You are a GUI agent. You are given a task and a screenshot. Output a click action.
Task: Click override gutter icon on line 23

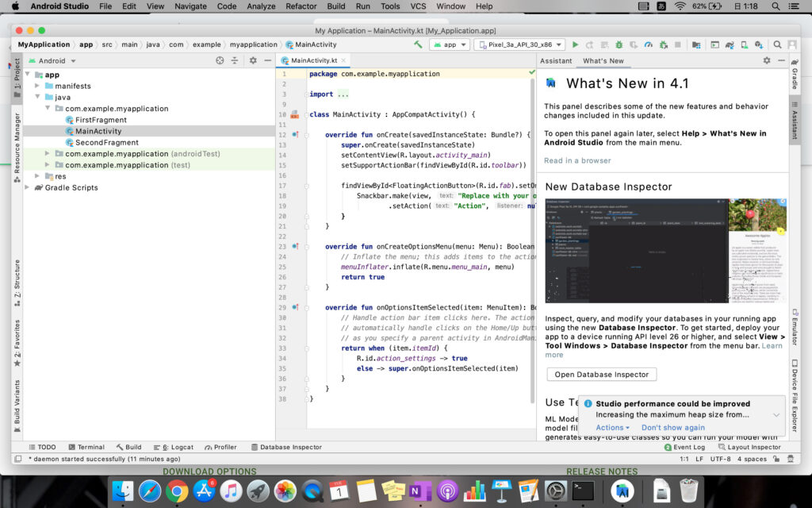coord(295,246)
